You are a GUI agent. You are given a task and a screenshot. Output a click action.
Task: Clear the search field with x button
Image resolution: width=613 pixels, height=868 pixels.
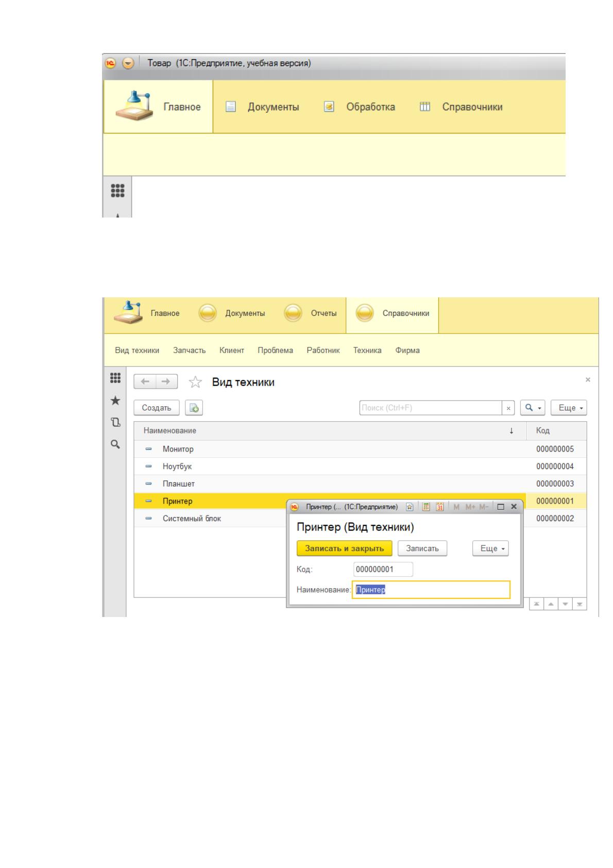point(508,408)
